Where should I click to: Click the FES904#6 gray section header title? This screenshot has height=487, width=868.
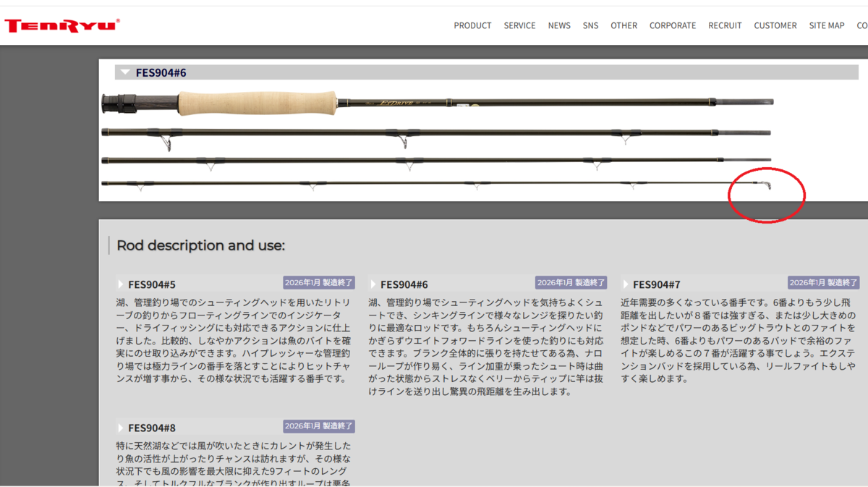(x=161, y=72)
